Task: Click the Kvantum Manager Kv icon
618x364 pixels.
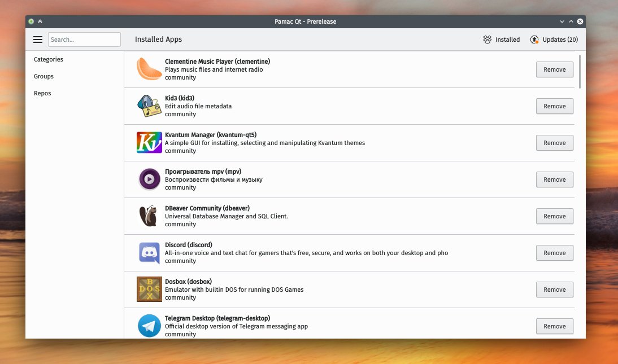Action: coord(149,143)
